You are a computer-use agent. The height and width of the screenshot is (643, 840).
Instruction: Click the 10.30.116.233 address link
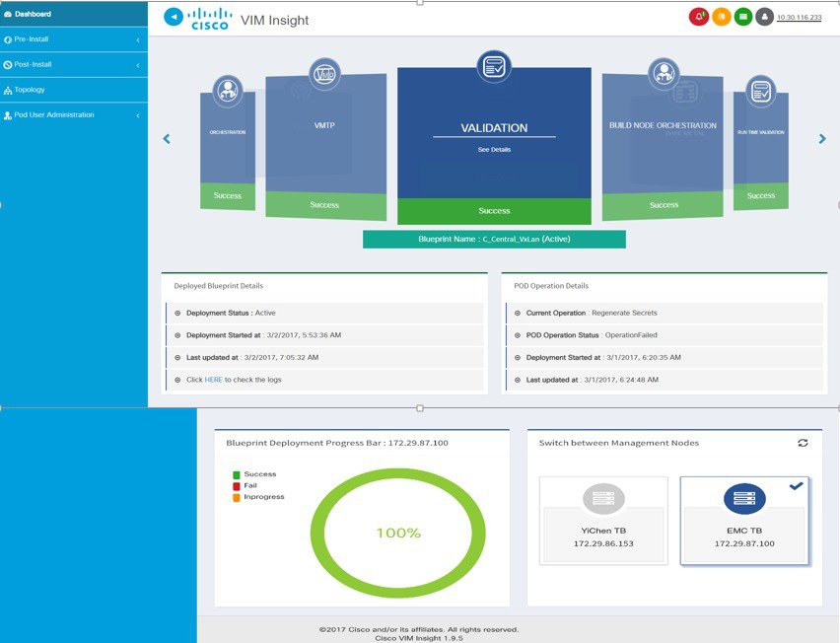tap(799, 17)
